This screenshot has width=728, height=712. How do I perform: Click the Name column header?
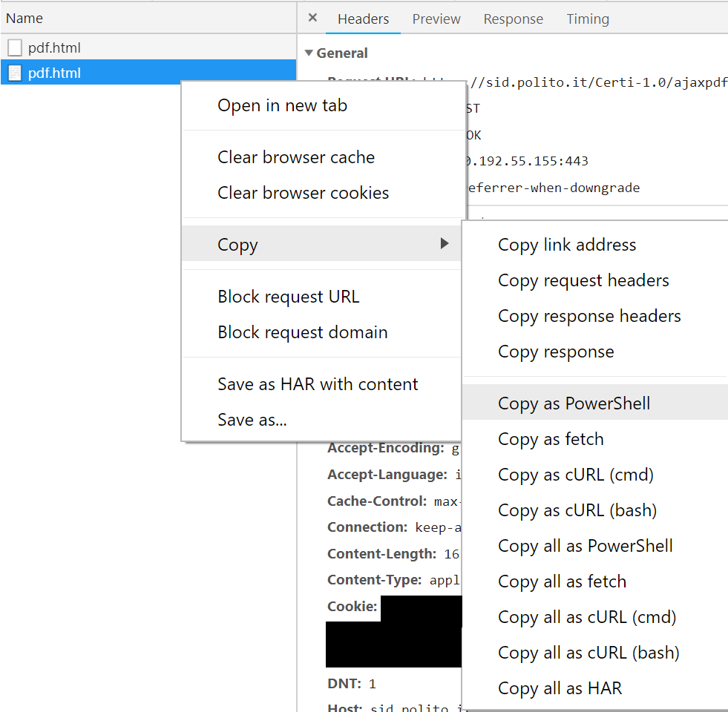coord(25,18)
